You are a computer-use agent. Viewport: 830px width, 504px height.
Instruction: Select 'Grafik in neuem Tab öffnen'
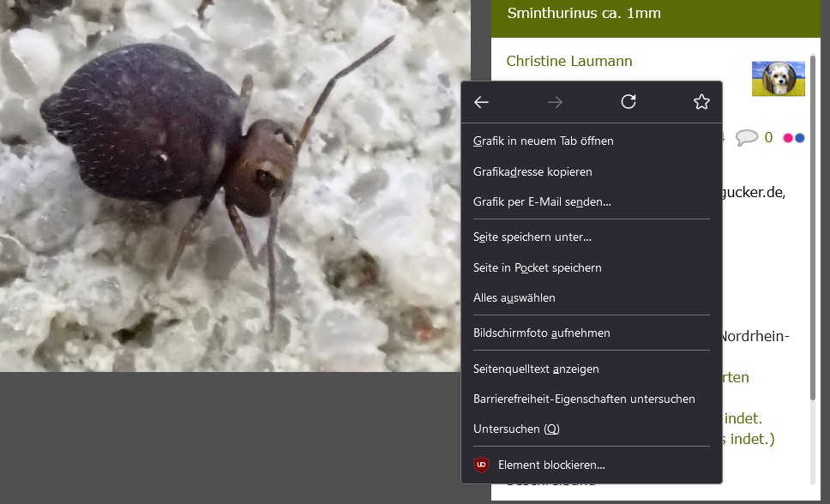544,141
